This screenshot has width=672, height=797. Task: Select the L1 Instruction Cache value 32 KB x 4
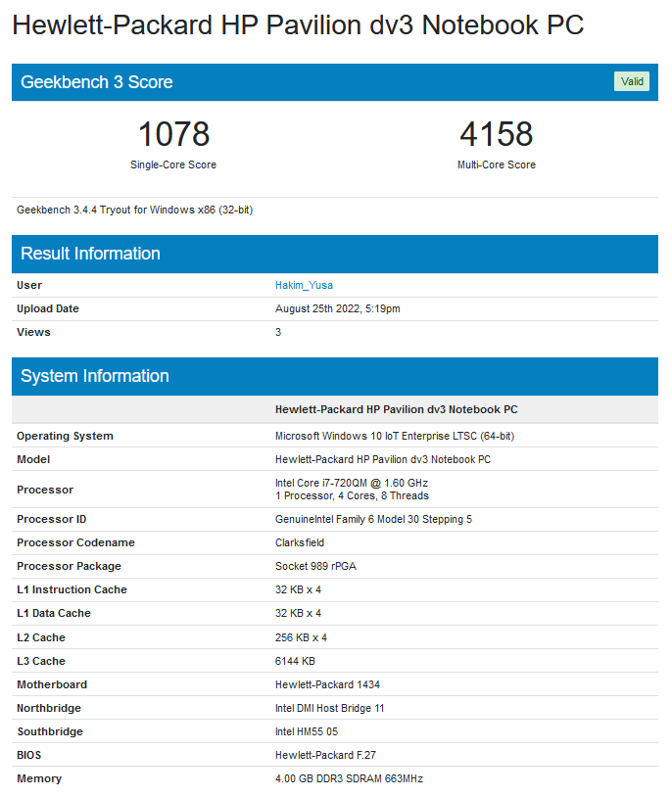[298, 589]
